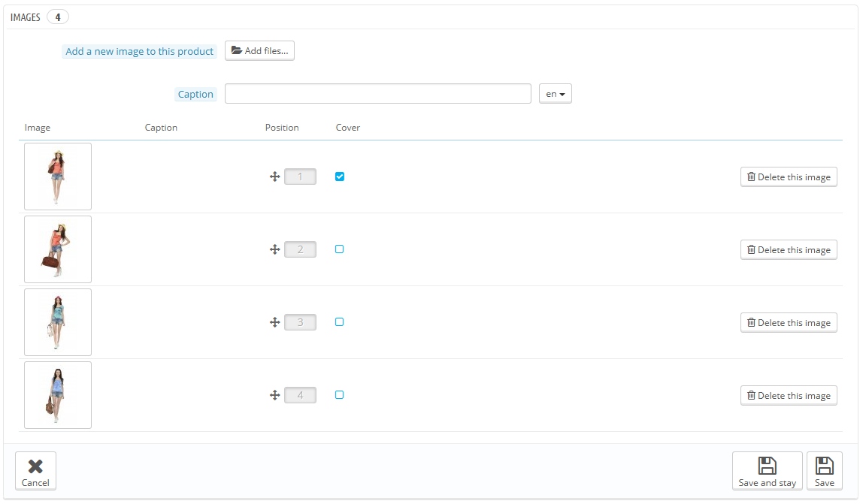Click the Add files... button
Image resolution: width=866 pixels, height=504 pixels.
[x=259, y=51]
